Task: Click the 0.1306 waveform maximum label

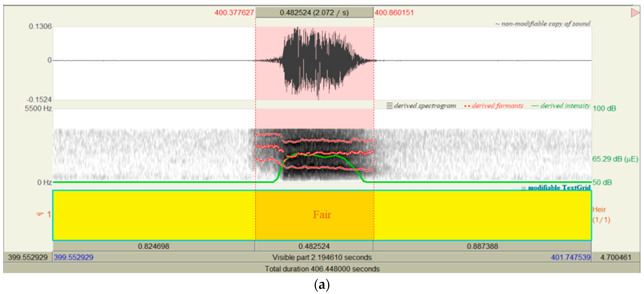Action: 40,26
